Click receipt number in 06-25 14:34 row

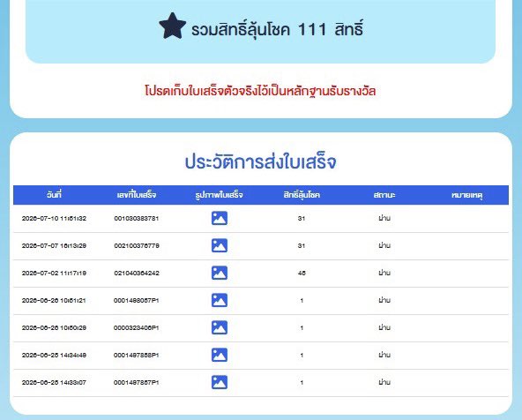tap(137, 355)
